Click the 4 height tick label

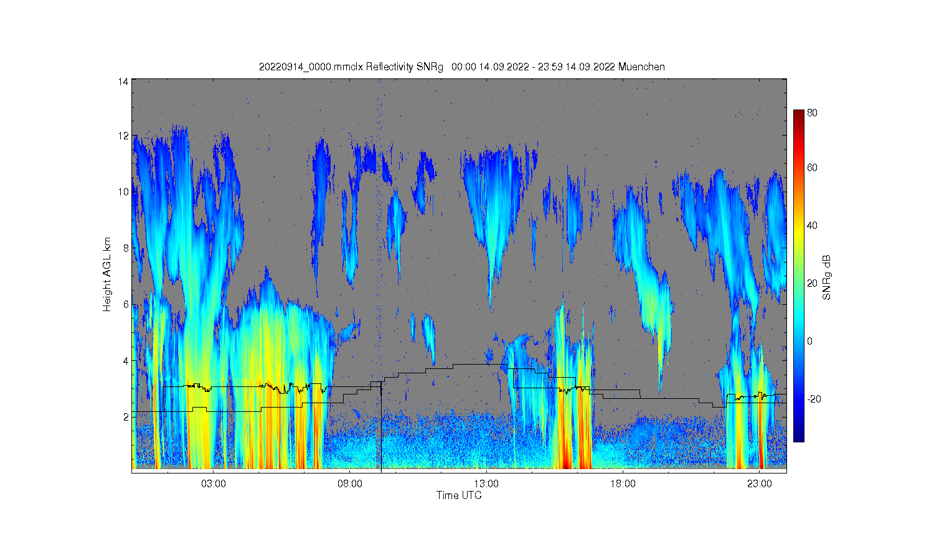(x=126, y=360)
